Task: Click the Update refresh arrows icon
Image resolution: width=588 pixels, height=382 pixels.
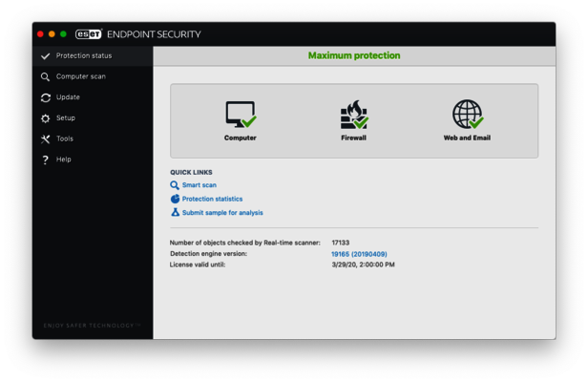Action: [45, 97]
